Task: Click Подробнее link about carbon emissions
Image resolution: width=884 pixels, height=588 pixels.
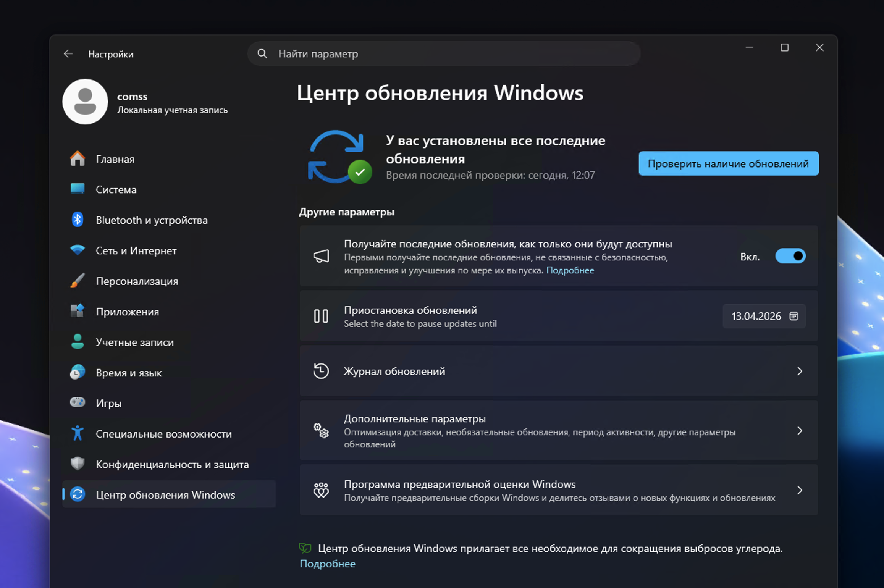Action: 327,564
